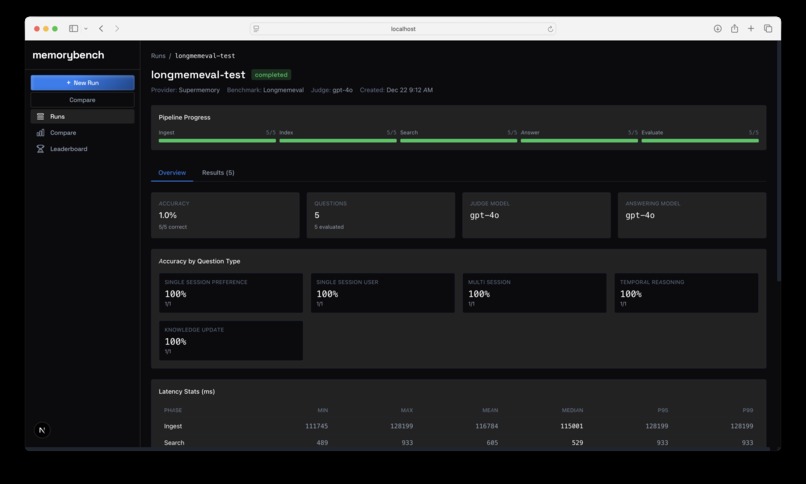
Task: Click the Search row label in Latency Stats
Action: (174, 443)
